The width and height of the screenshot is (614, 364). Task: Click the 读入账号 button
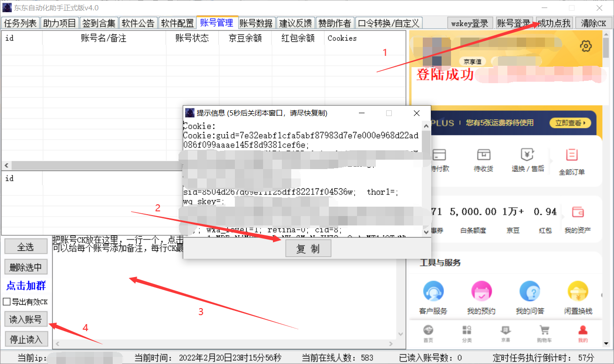coord(26,320)
